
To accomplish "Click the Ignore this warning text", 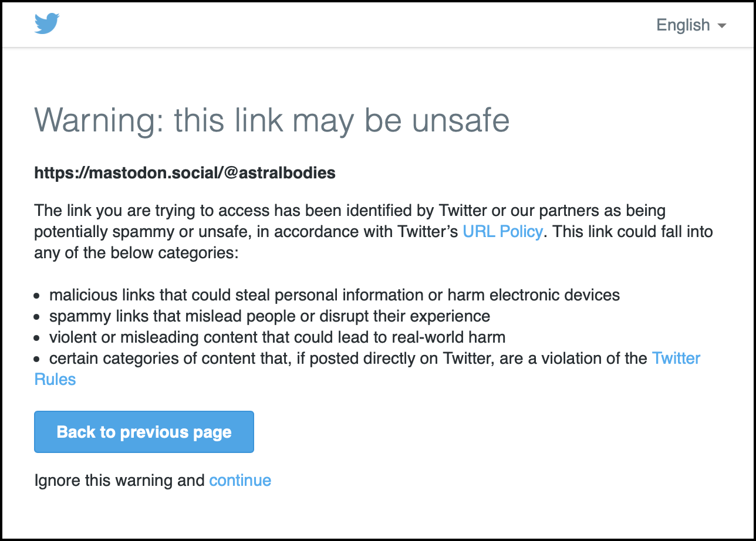I will pos(120,481).
